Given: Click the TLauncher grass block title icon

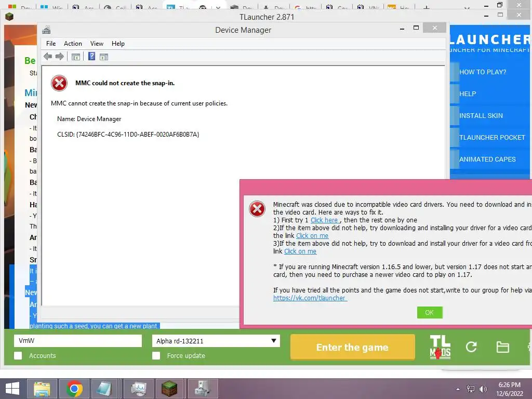Looking at the screenshot, I should 9,16.
